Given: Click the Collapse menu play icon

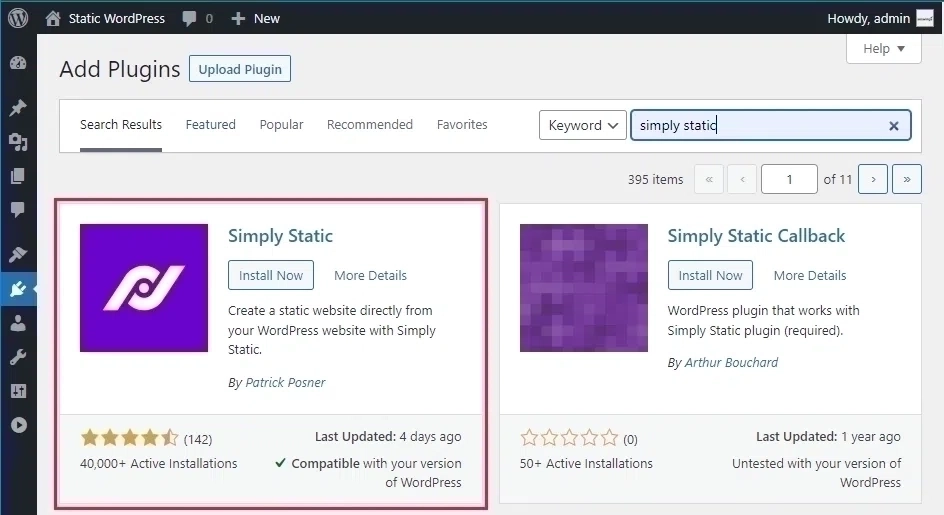Looking at the screenshot, I should [19, 425].
